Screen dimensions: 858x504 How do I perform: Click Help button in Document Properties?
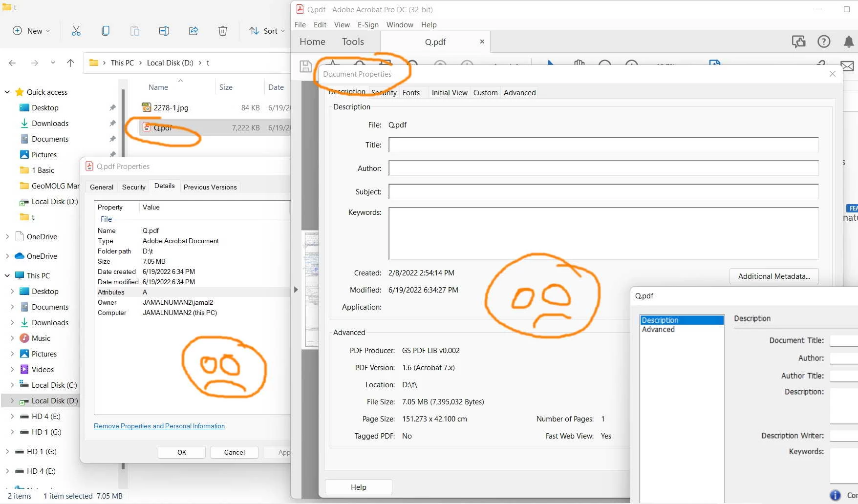[358, 487]
